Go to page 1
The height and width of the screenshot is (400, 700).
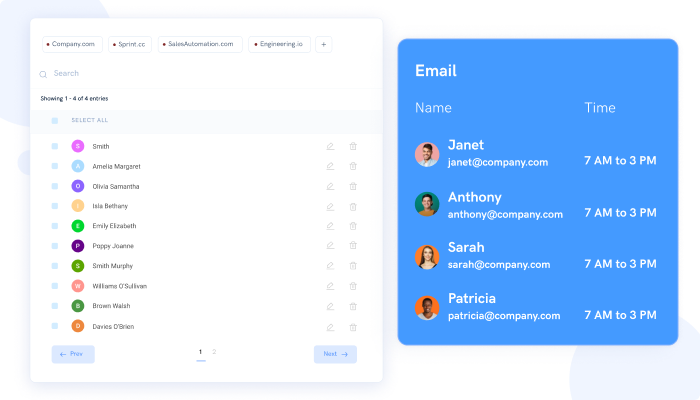[x=200, y=352]
